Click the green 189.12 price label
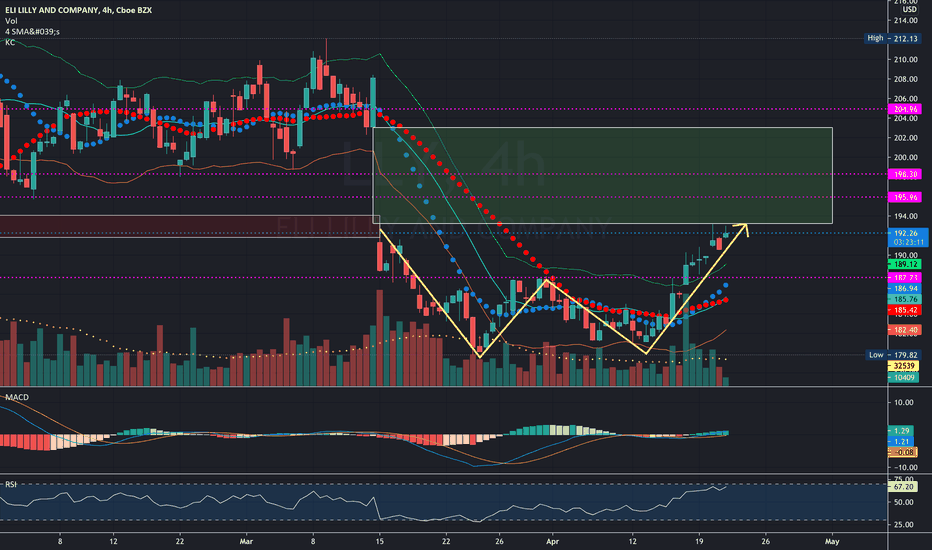 904,264
